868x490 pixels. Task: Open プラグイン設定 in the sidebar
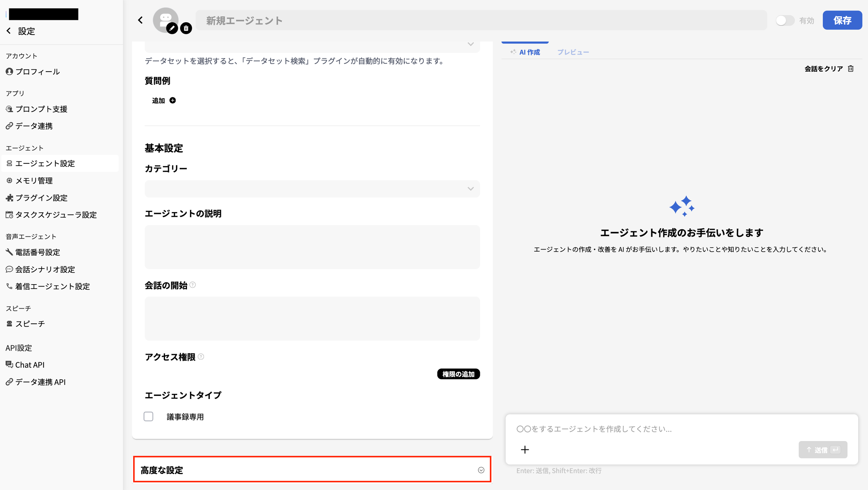pos(42,198)
